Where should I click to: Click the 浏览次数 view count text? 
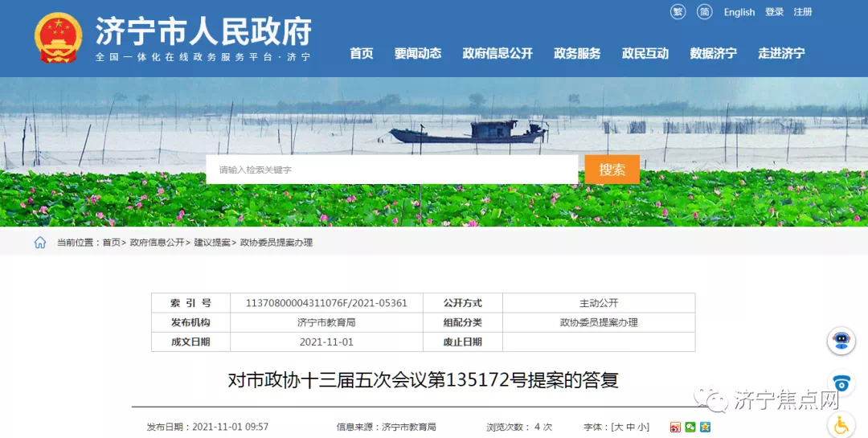[519, 427]
